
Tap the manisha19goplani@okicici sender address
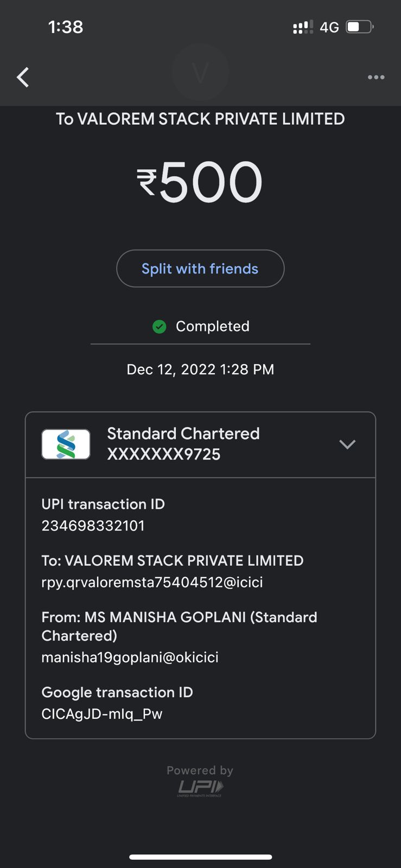pos(130,657)
